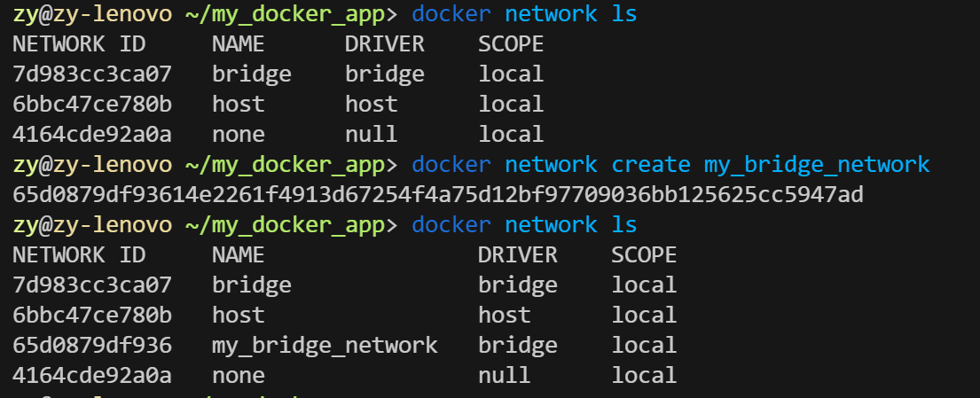Click the 'none' network name in second listing
The width and height of the screenshot is (980, 398).
238,375
